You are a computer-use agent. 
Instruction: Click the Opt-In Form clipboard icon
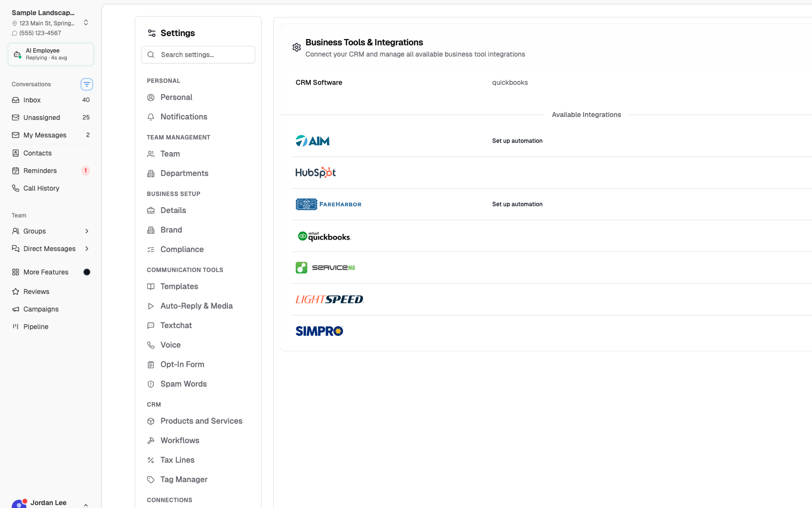pos(151,365)
